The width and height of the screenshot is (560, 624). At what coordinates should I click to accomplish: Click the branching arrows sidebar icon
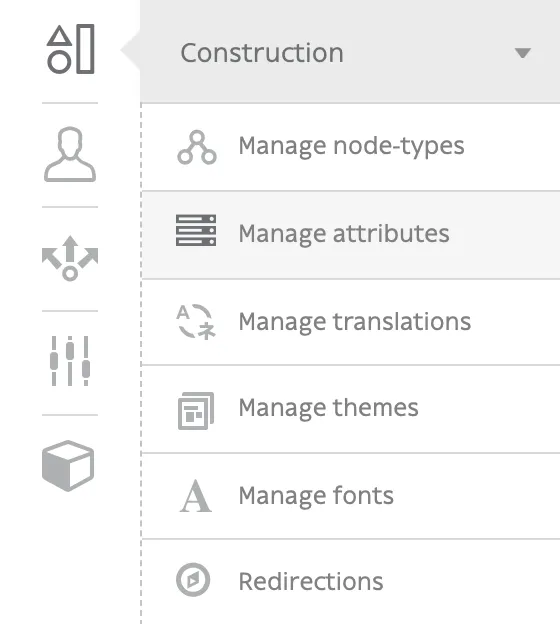coord(70,258)
